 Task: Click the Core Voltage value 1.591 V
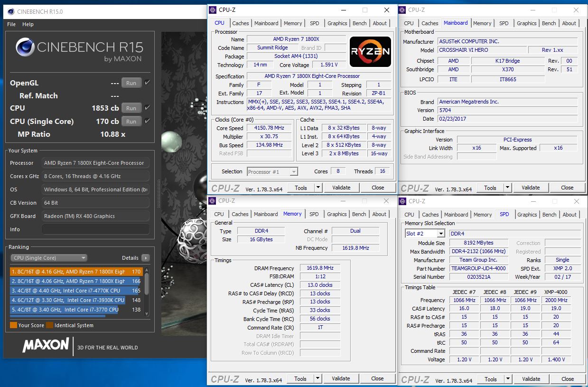coord(328,65)
